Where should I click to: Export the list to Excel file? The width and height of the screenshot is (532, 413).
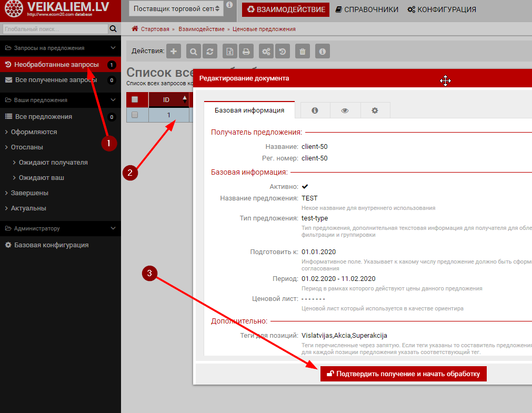(x=230, y=51)
